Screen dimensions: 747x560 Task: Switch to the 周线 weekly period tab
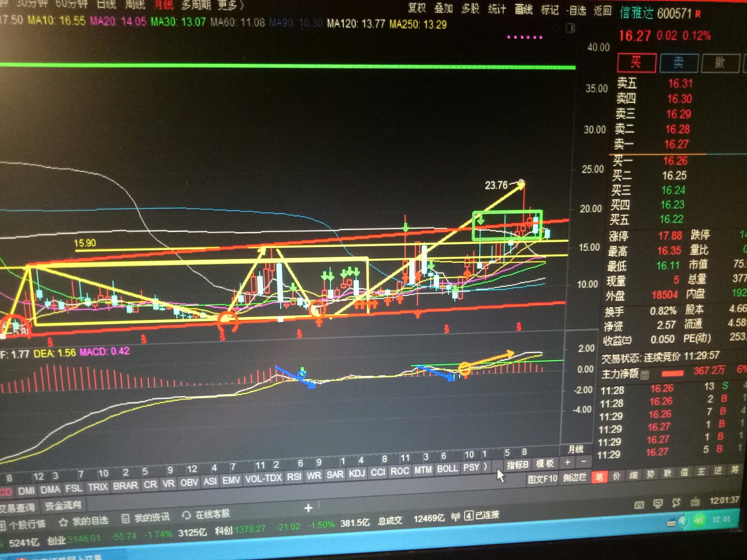coord(135,5)
